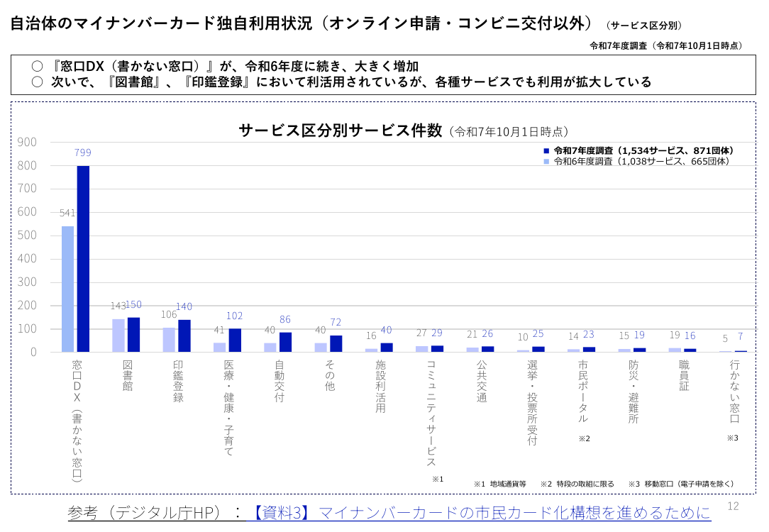
Task: Click the axis category 施設利活用
Action: tap(380, 387)
